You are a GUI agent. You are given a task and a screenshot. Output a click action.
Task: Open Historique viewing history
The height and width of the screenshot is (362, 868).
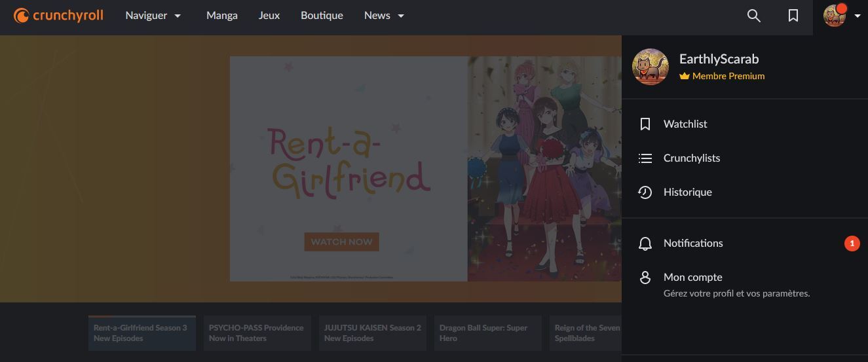pos(745,192)
